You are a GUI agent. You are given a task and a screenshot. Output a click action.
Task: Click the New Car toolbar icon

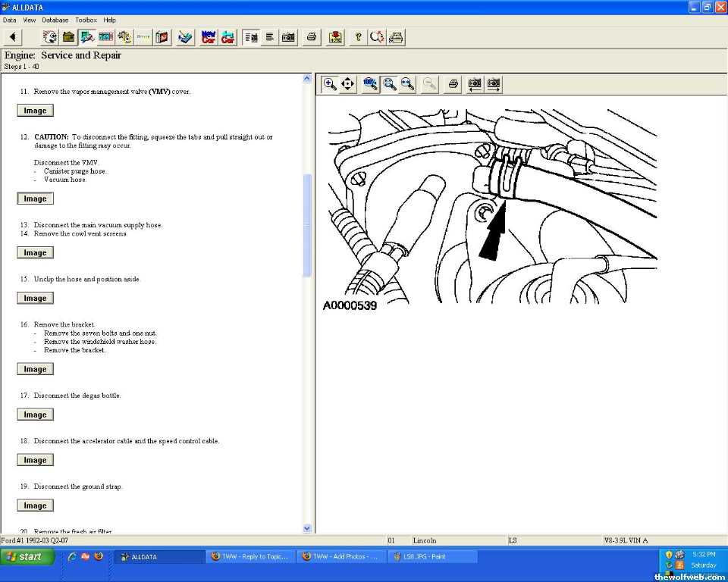[209, 37]
